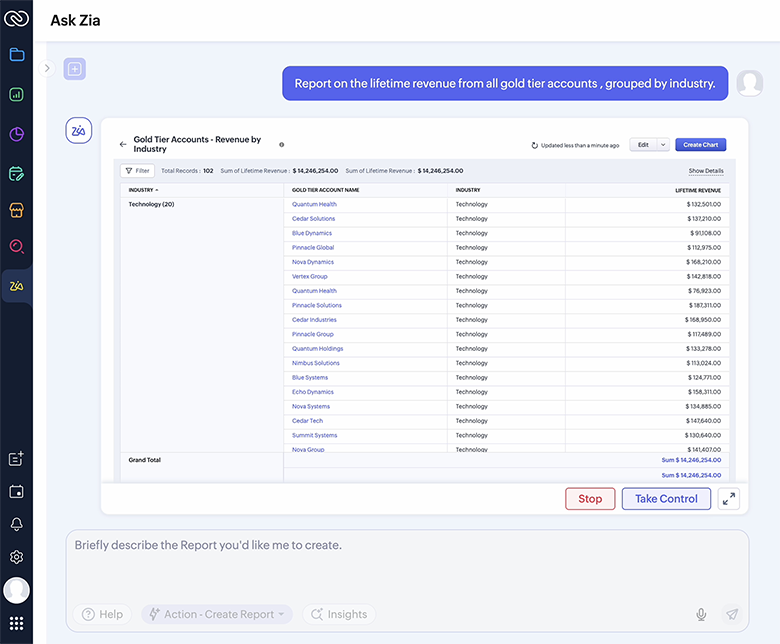Screen dimensions: 780x644
Task: Expand the report to full screen
Action: [729, 499]
